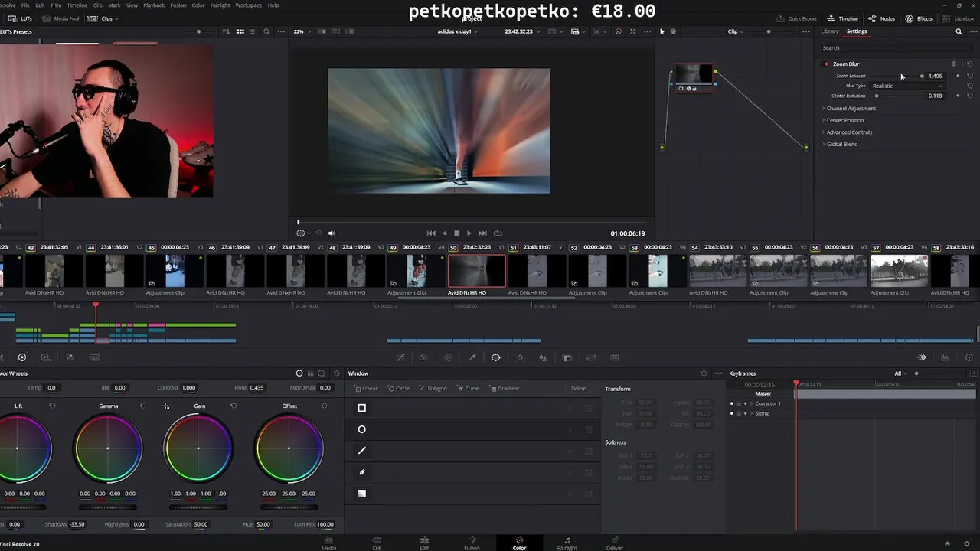Toggle loop playback
The height and width of the screenshot is (551, 980).
498,233
